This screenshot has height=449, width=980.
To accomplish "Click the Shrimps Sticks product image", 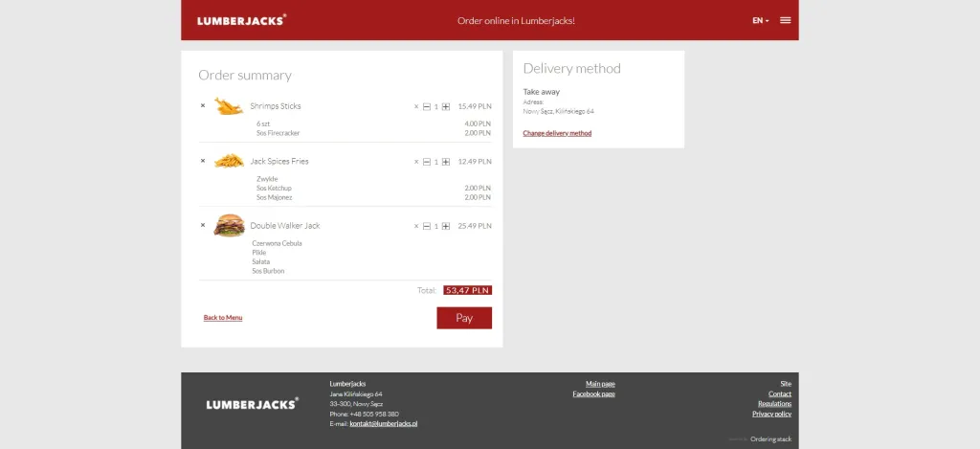I will [x=229, y=106].
